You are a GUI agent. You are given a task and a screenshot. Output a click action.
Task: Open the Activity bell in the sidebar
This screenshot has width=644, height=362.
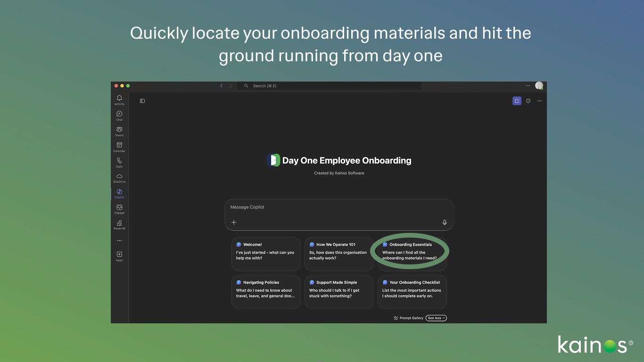coord(119,100)
